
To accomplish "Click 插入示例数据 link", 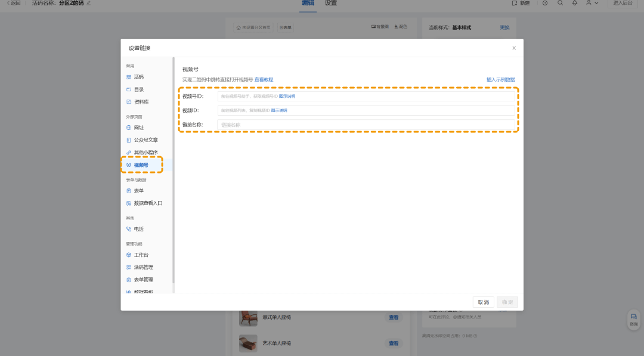I will point(500,79).
